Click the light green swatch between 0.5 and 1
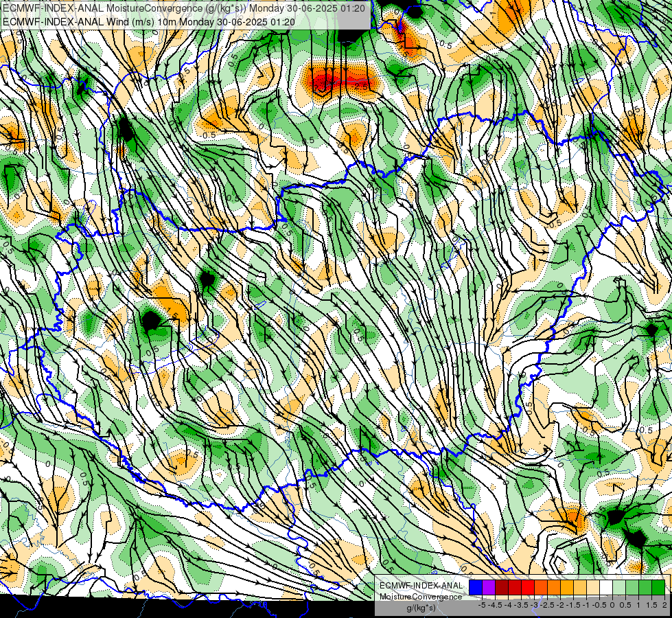Screen dimensions: 672x618 pyautogui.click(x=632, y=587)
